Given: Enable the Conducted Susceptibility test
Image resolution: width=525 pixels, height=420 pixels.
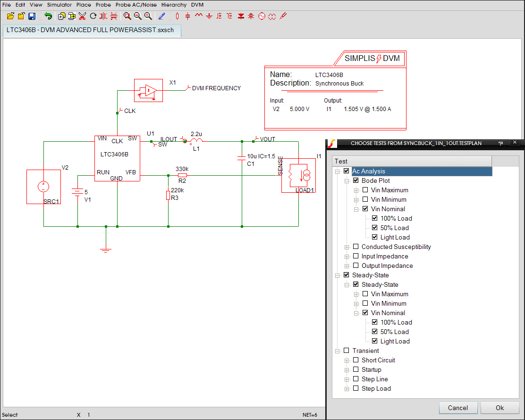Looking at the screenshot, I should [x=356, y=247].
